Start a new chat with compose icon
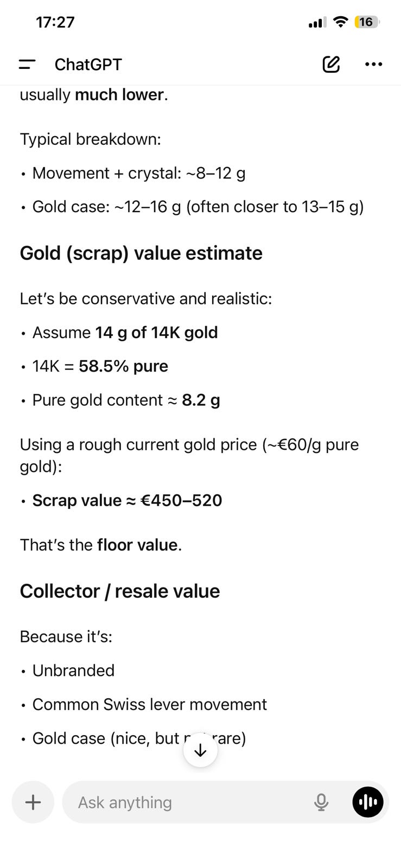 click(331, 64)
